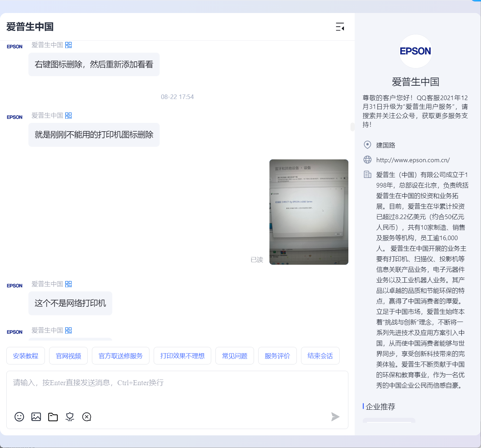Screen dimensions: 481x448
Task: Click 企业推荐 section heading
Action: click(380, 407)
